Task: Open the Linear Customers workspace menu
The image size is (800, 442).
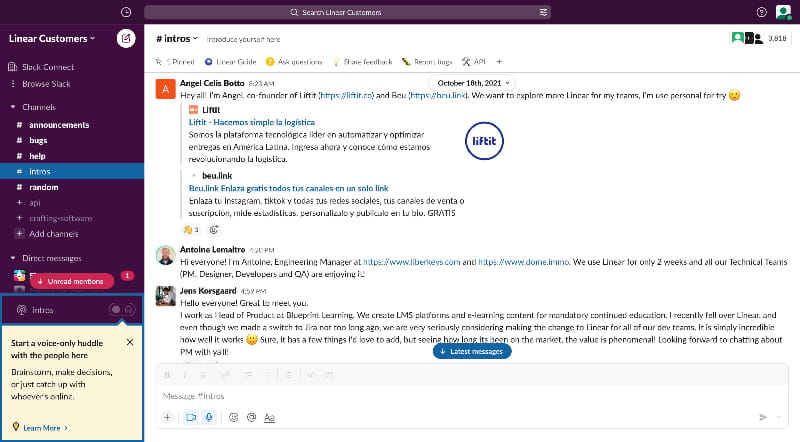Action: 52,38
